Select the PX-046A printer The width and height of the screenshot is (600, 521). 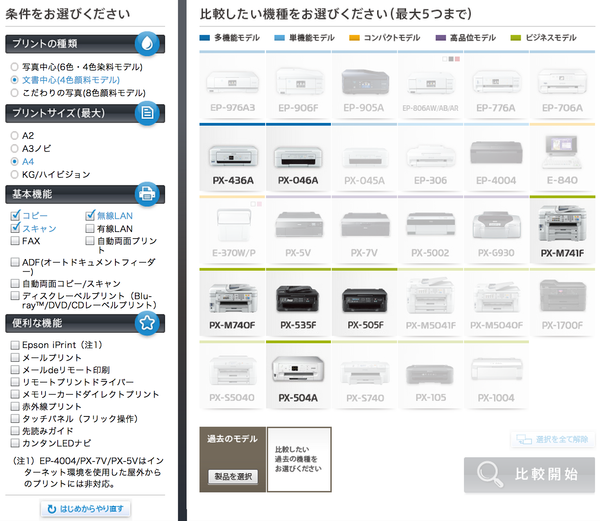[298, 158]
